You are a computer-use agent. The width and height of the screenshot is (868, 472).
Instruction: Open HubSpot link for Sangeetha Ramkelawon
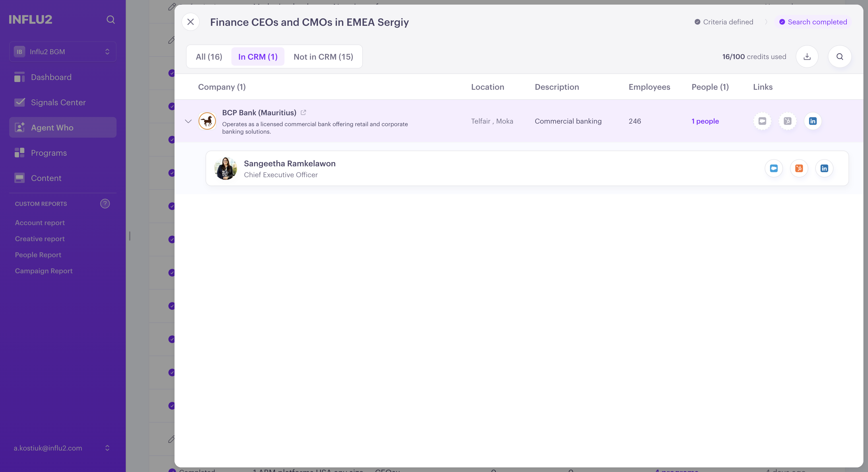point(799,168)
